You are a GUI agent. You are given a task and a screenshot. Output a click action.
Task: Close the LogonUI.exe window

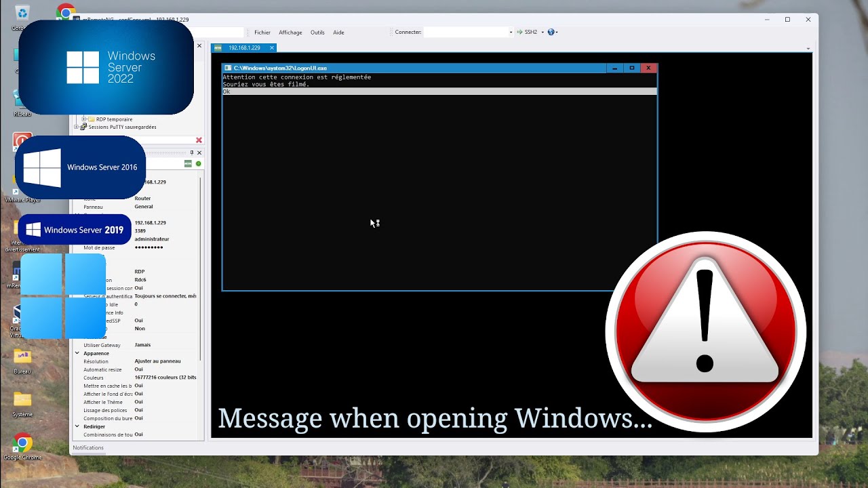[x=648, y=68]
